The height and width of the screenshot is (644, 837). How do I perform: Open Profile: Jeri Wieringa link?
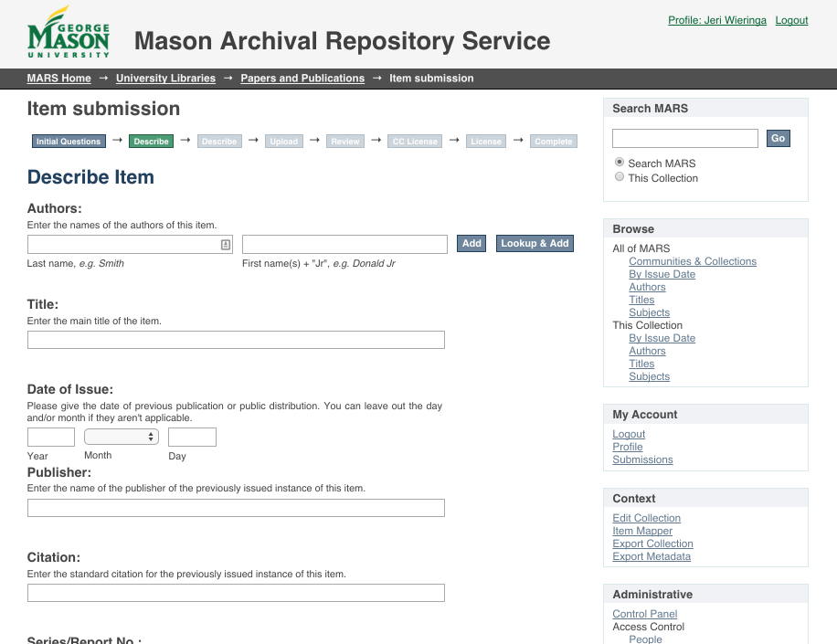tap(717, 20)
